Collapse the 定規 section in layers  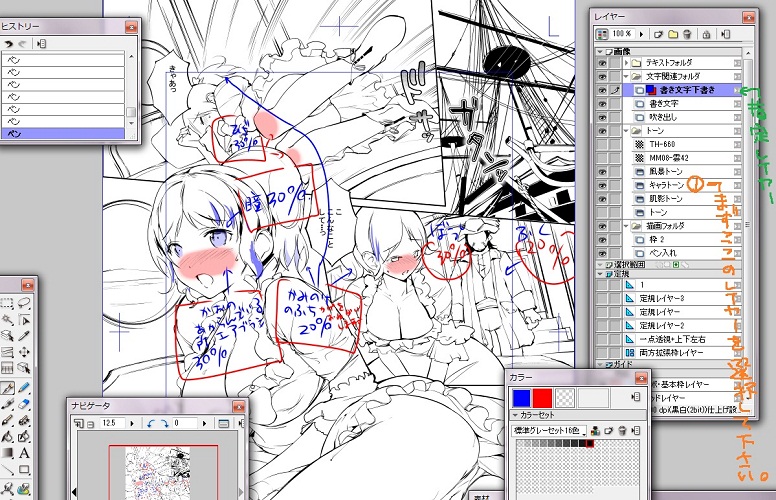pos(600,274)
